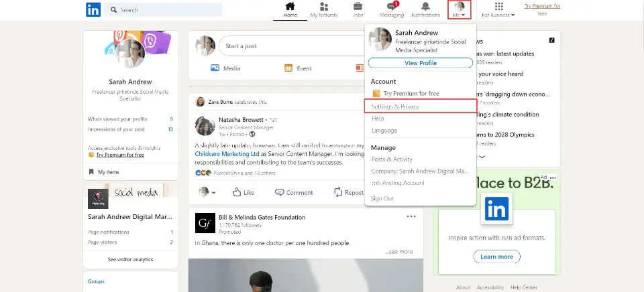This screenshot has width=644, height=292.
Task: Comment on Natasha Browett's post
Action: pos(294,192)
